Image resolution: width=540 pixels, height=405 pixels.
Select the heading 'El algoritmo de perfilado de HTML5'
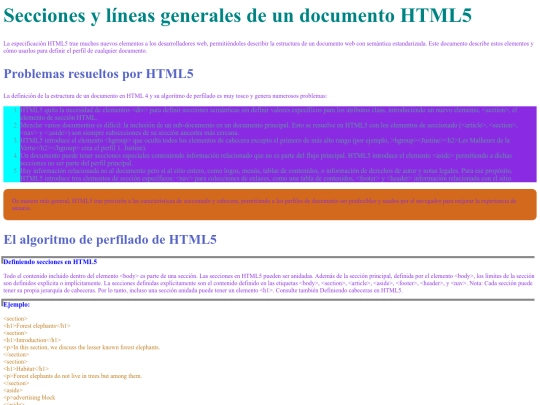coord(110,240)
